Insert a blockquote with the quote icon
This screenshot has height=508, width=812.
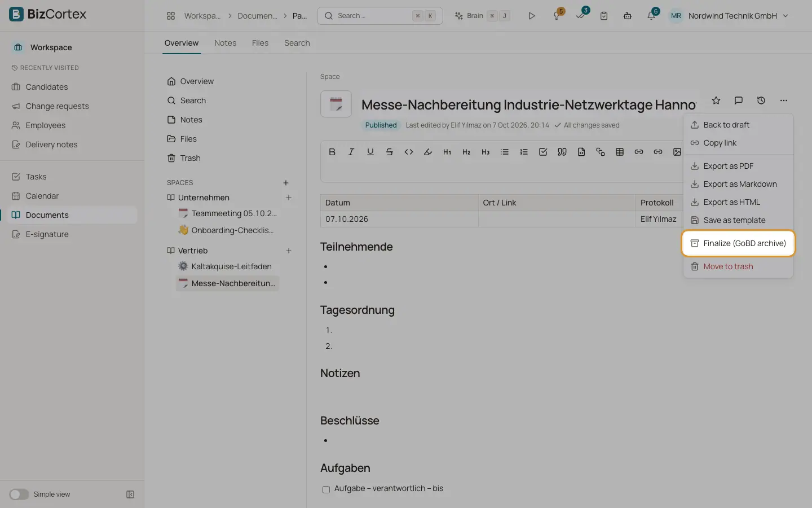pos(562,152)
